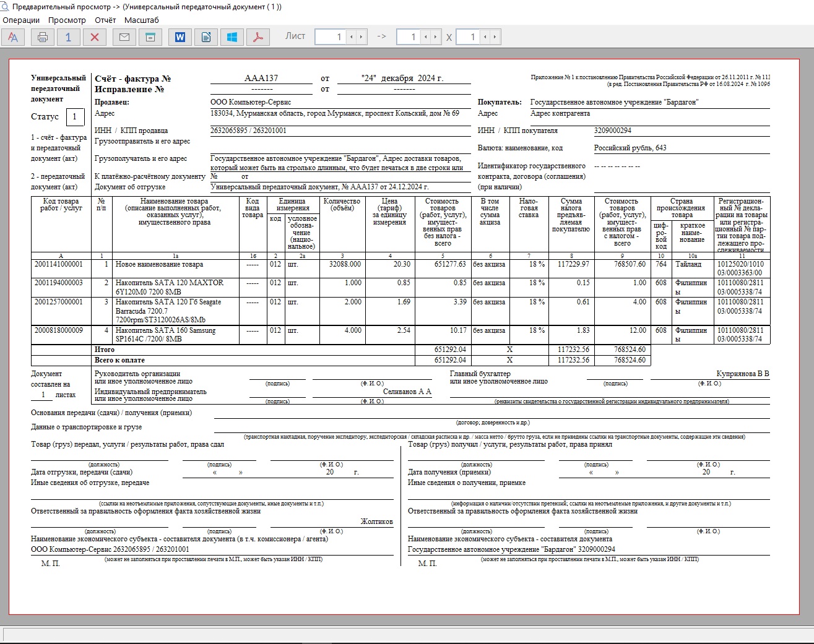This screenshot has width=814, height=644.
Task: Send document by email envelope icon
Action: 124,37
